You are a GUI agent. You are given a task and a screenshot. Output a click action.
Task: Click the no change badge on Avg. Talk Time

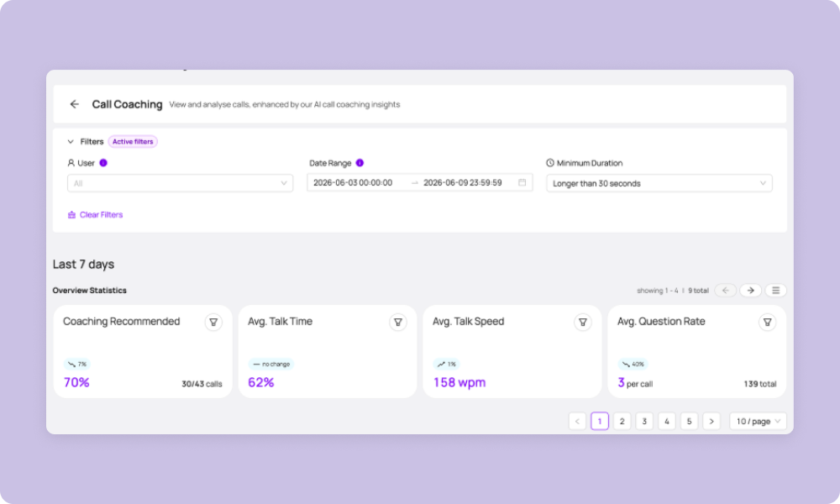(271, 365)
